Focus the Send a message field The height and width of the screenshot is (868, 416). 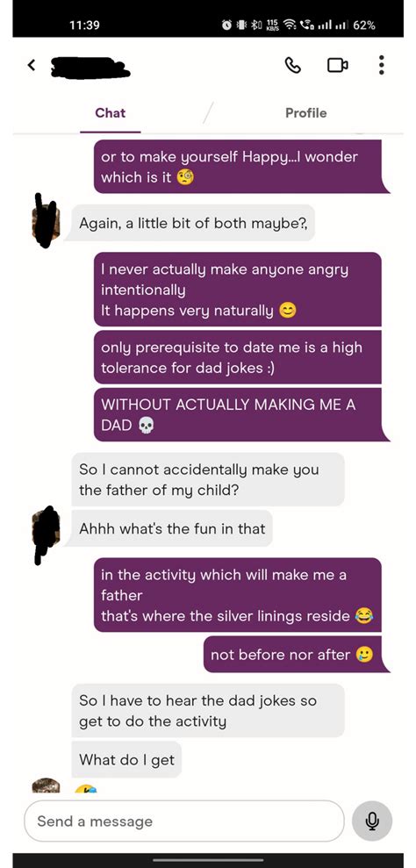(x=184, y=821)
